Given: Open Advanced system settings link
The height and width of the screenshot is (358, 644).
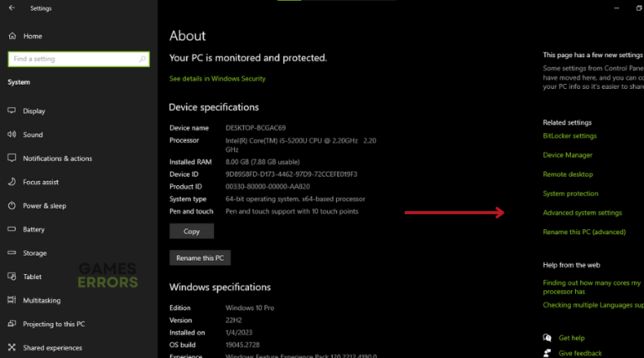Looking at the screenshot, I should 582,213.
